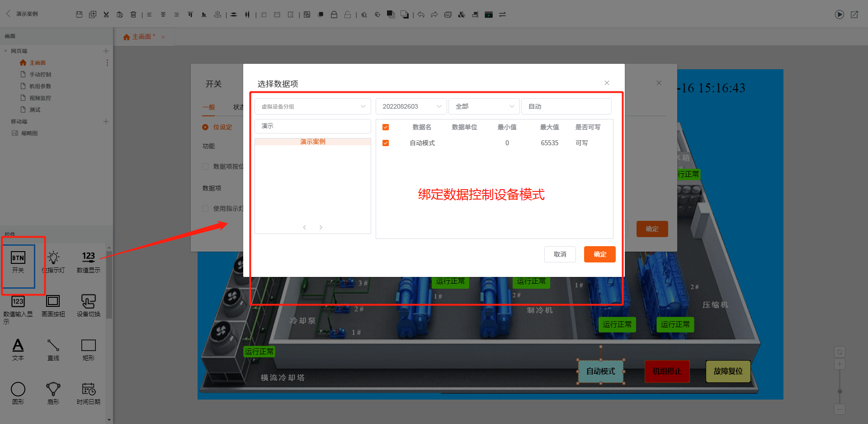This screenshot has height=424, width=868.
Task: Click the video clapperboard icon
Action: point(489,14)
